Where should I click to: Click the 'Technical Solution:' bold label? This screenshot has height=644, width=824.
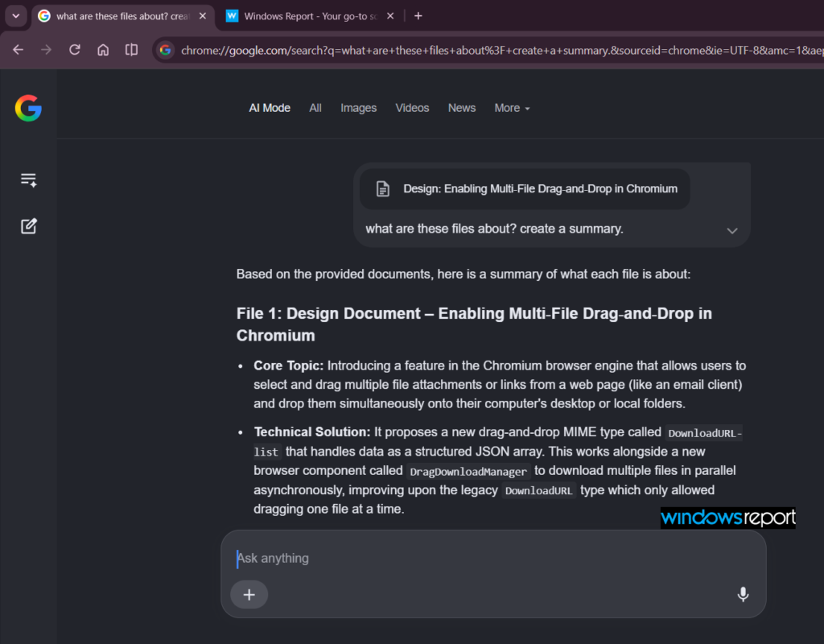click(x=312, y=432)
